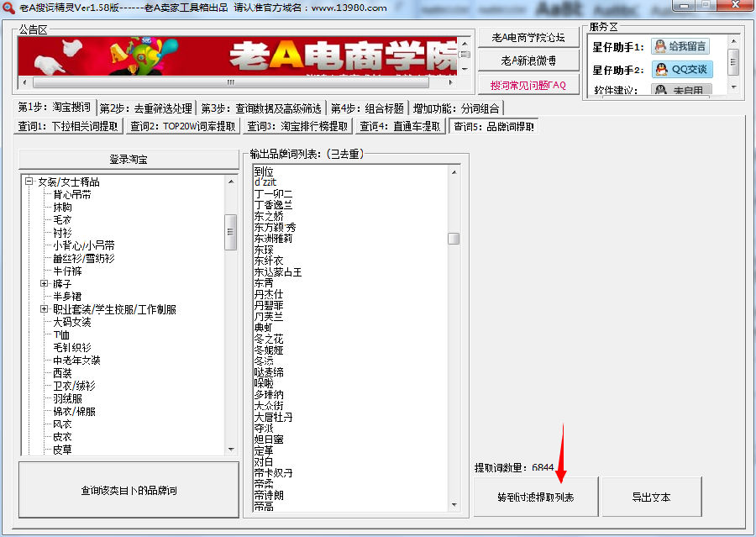Click brand word list scrollbar thumb
756x537 pixels.
pyautogui.click(x=454, y=239)
